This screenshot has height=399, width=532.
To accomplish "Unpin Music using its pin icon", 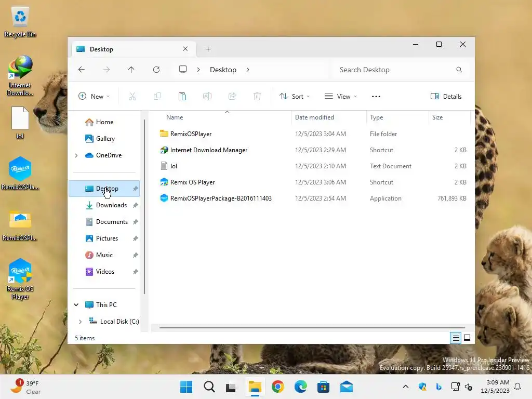I will point(136,255).
